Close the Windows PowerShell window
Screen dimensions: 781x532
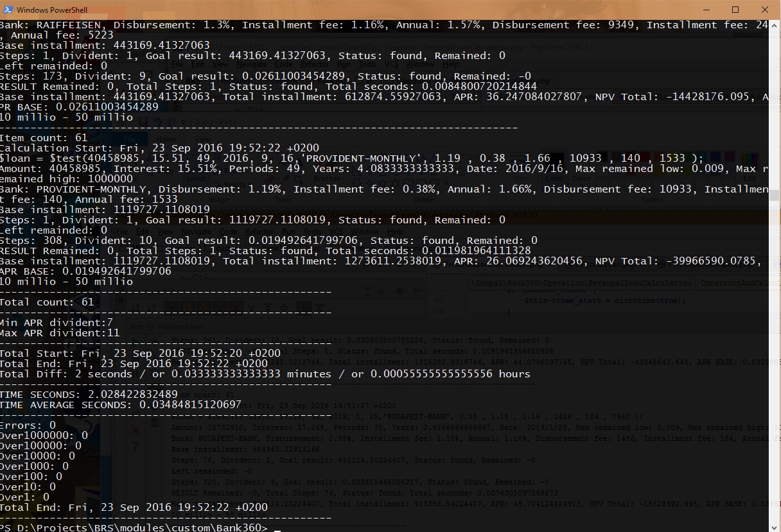click(765, 10)
